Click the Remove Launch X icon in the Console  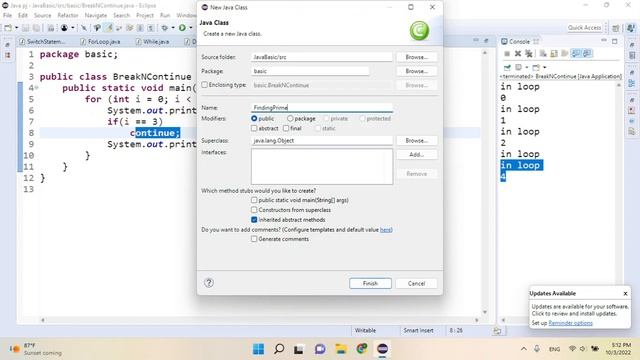pos(518,53)
